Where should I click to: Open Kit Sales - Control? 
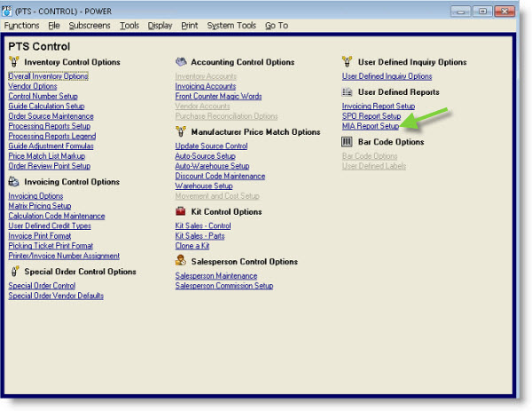203,225
